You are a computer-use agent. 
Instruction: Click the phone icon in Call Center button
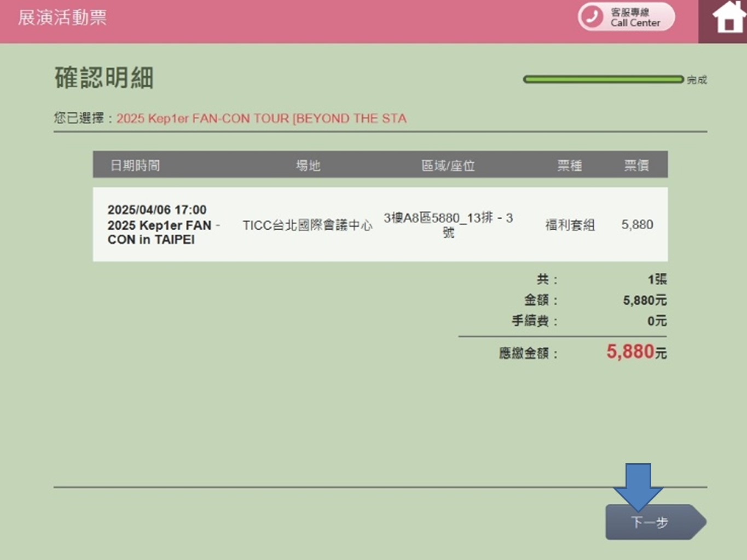592,17
